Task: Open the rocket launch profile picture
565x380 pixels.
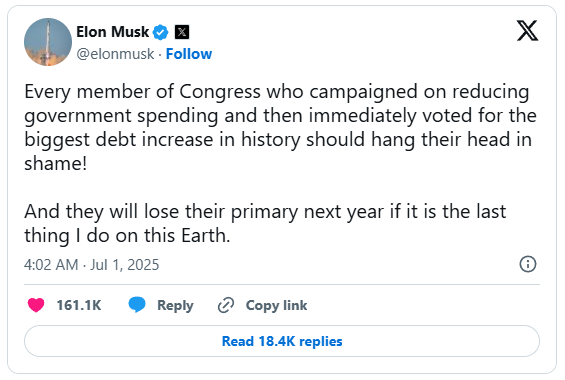Action: tap(48, 42)
